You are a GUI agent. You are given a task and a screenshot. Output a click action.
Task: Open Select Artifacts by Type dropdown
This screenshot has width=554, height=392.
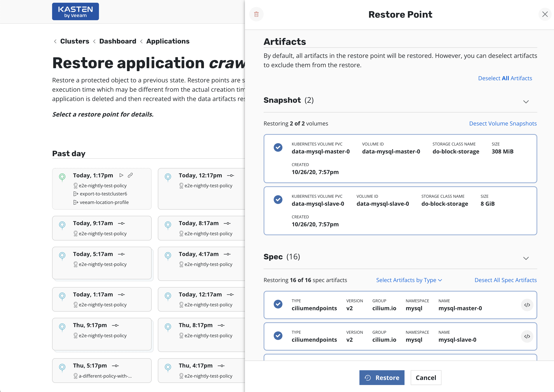click(409, 280)
